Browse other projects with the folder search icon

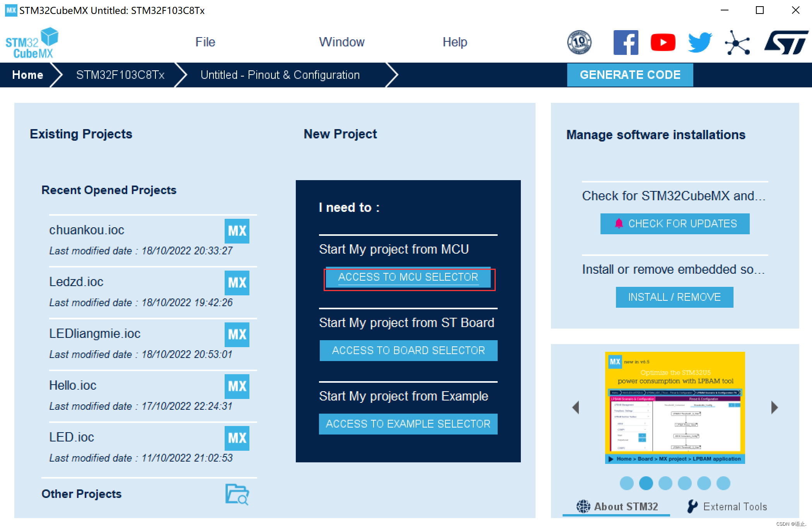(x=237, y=494)
